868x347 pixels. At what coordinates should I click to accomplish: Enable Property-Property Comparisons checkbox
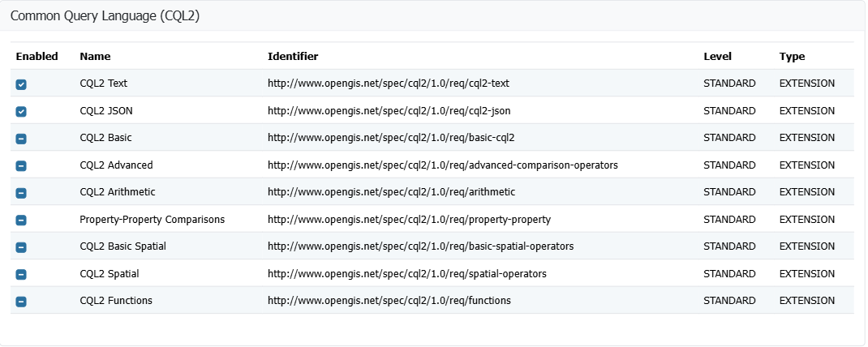pos(21,220)
